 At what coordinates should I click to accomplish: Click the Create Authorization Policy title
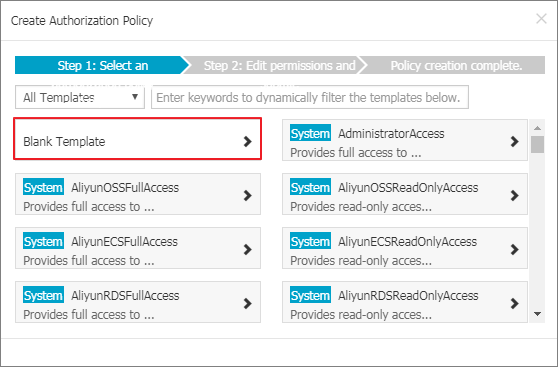point(82,21)
